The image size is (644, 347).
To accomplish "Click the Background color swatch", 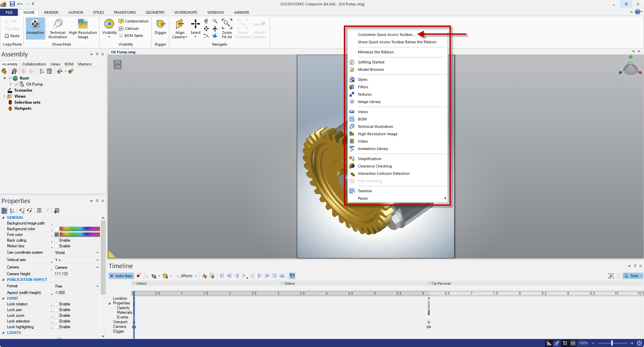I will (x=57, y=229).
